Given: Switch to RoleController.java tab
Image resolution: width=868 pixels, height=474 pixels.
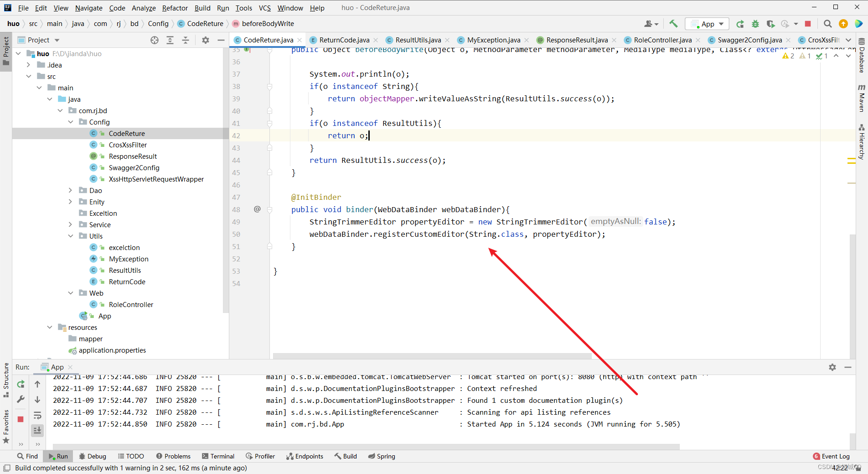Looking at the screenshot, I should pyautogui.click(x=662, y=40).
